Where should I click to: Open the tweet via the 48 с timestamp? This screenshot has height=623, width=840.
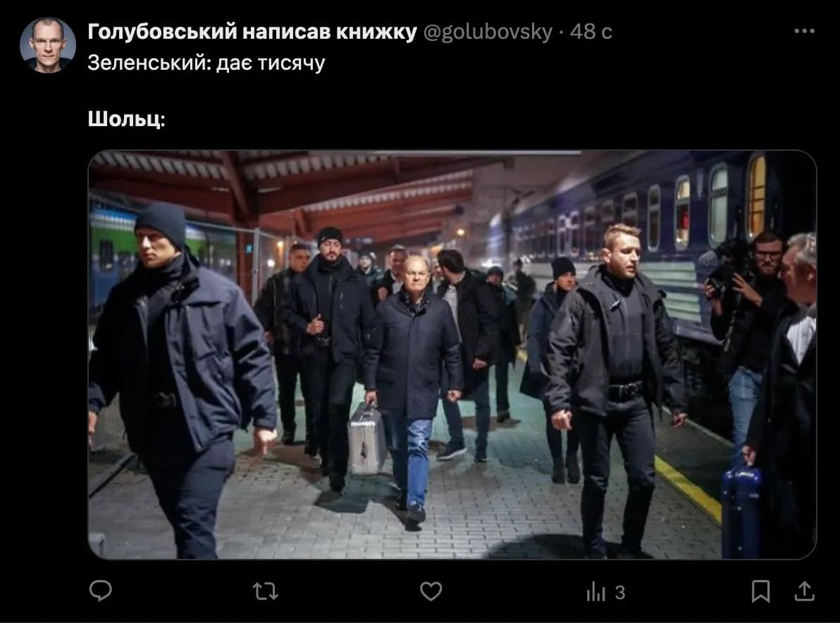coord(591,32)
